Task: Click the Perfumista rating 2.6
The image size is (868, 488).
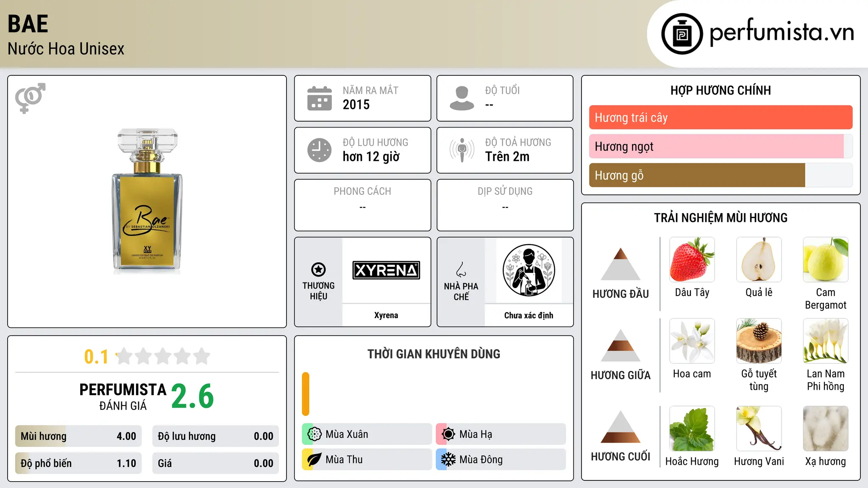Action: pyautogui.click(x=193, y=396)
